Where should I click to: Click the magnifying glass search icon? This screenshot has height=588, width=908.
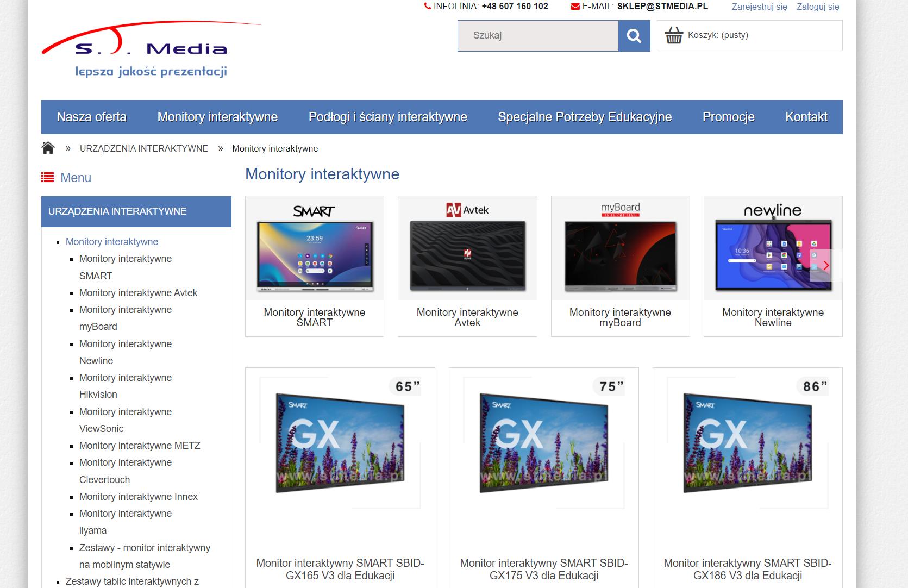pos(634,35)
